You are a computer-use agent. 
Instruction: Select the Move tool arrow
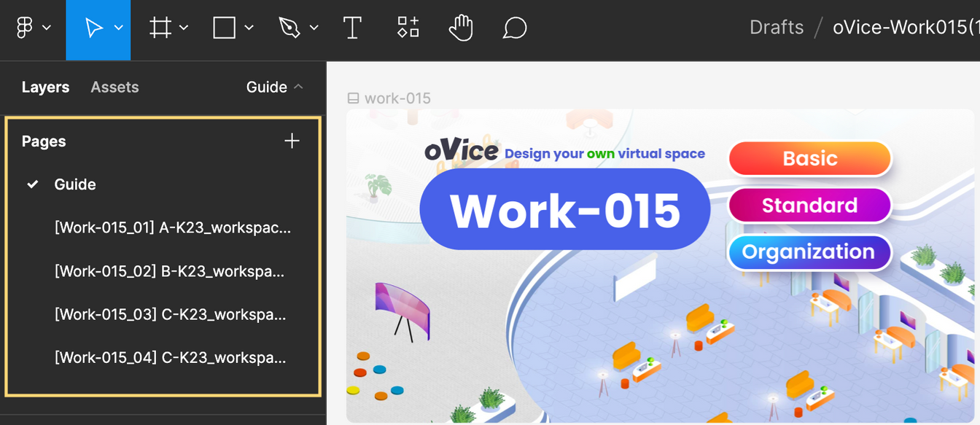click(x=93, y=28)
